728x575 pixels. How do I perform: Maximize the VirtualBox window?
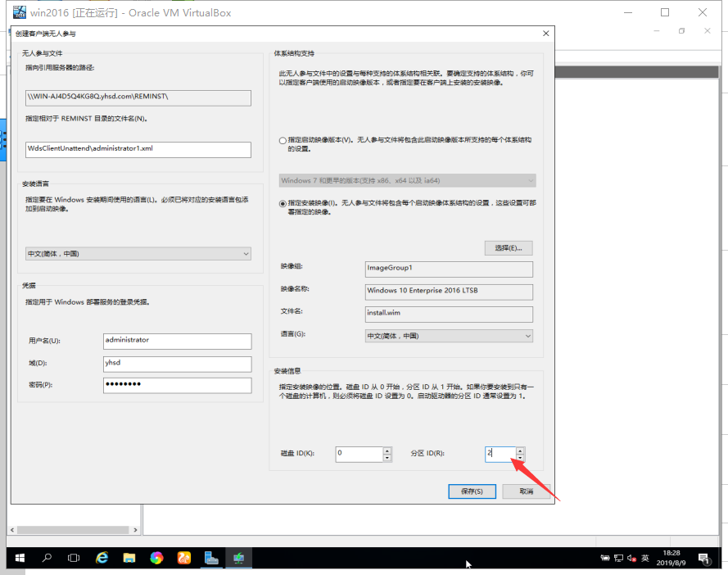pyautogui.click(x=665, y=12)
